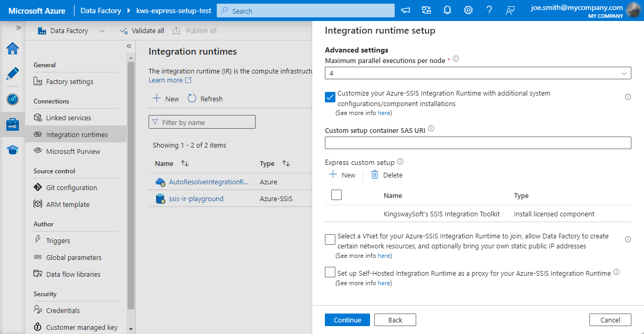
Task: Check Self-Hosted Integration Runtime proxy option
Action: (x=330, y=272)
